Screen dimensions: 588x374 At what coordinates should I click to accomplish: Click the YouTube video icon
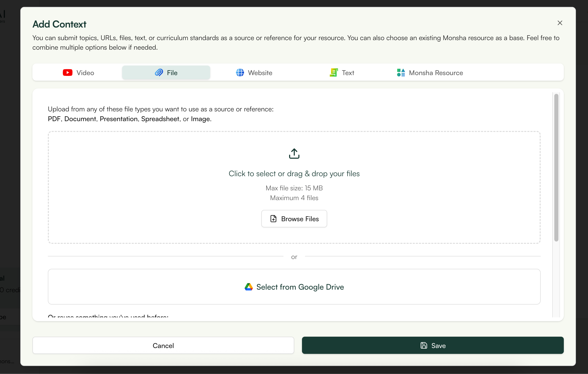[68, 73]
